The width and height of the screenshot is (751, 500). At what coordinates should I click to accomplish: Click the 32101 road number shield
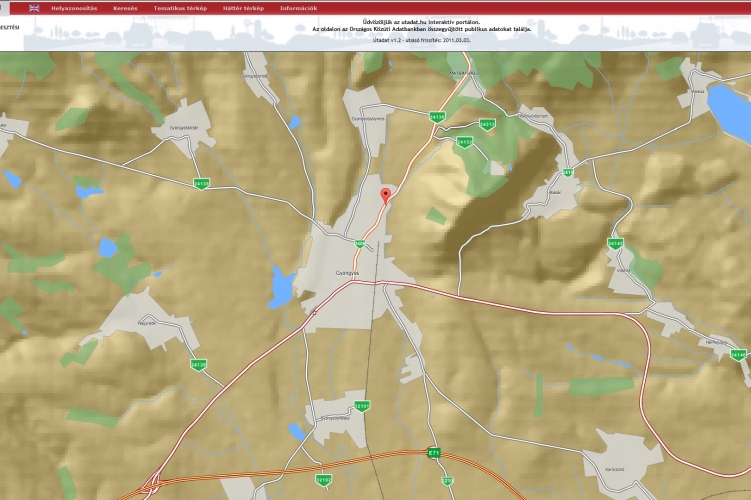[x=362, y=406]
